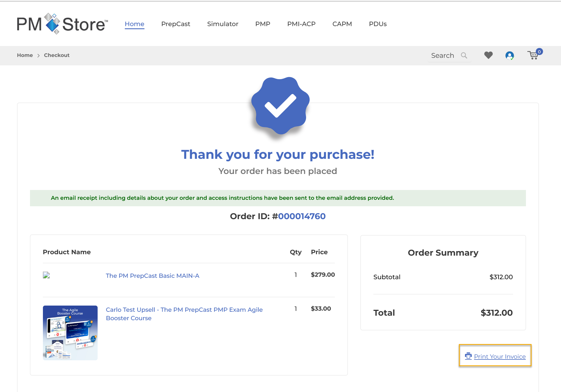The height and width of the screenshot is (392, 561).
Task: Click the breadcrumb separator chevron
Action: [x=38, y=56]
